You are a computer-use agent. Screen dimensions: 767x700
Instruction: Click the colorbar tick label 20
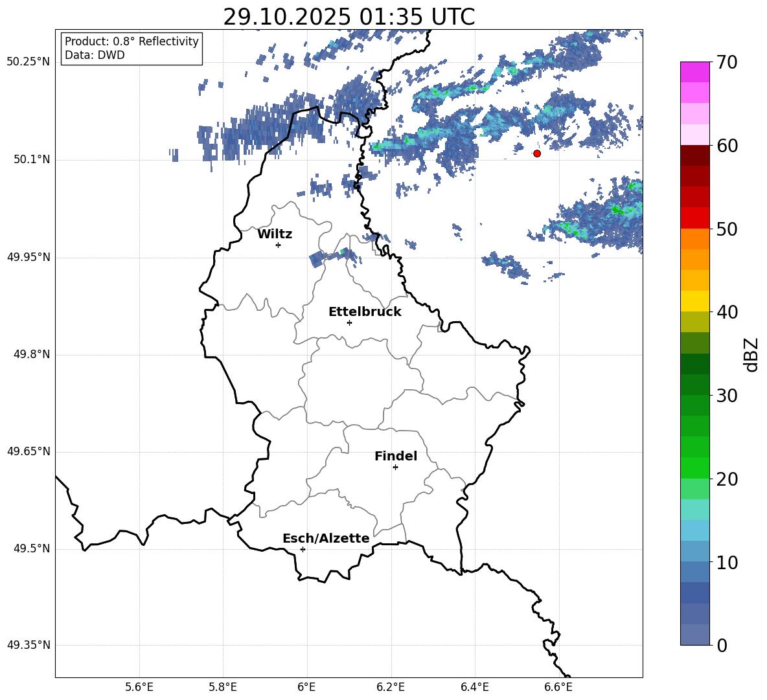(x=727, y=479)
